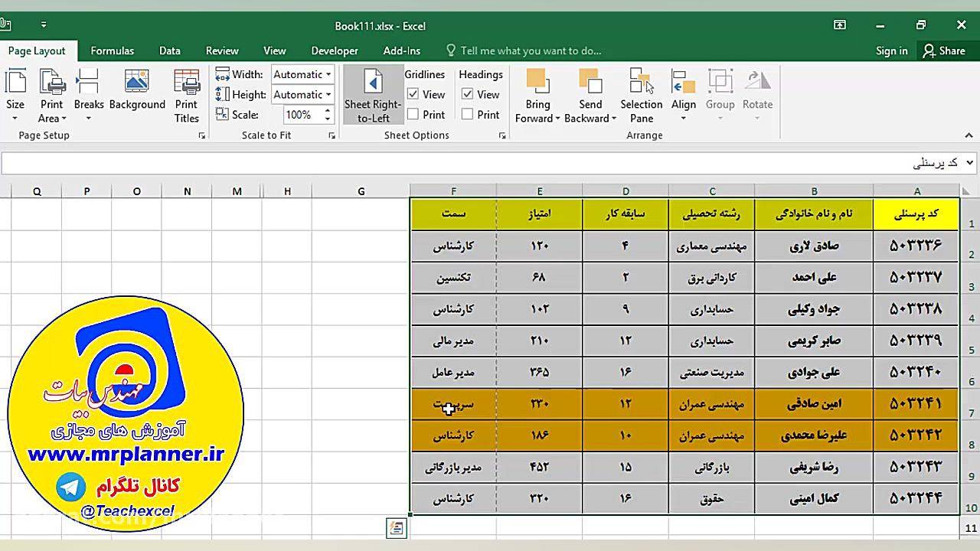Screen dimensions: 980x551
Task: Click the name cell "علیرضا محمدی"
Action: (x=814, y=435)
